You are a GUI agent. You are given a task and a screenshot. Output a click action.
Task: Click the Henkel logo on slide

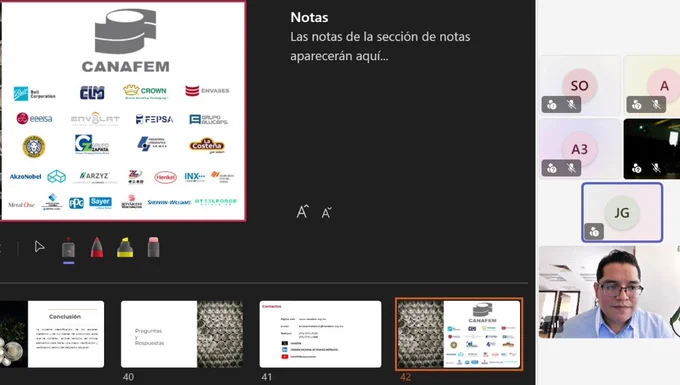166,177
